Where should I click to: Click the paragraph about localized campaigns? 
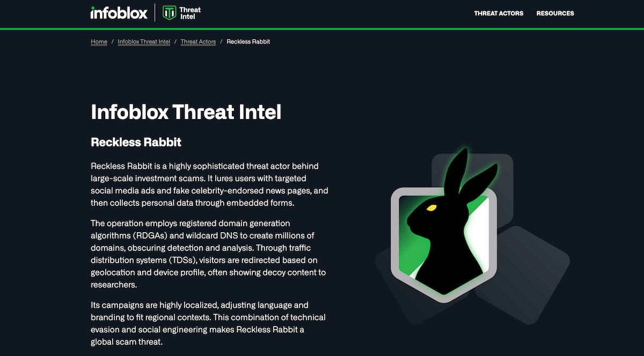coord(208,323)
